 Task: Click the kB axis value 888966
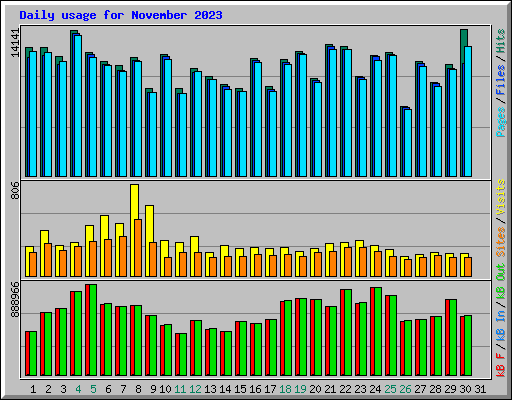point(16,299)
